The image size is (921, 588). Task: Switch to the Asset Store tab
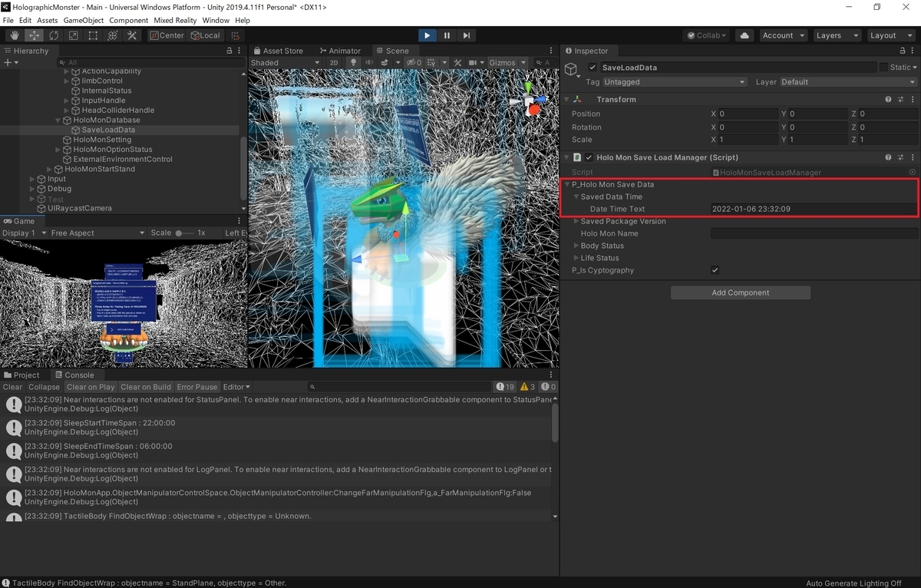pyautogui.click(x=279, y=51)
